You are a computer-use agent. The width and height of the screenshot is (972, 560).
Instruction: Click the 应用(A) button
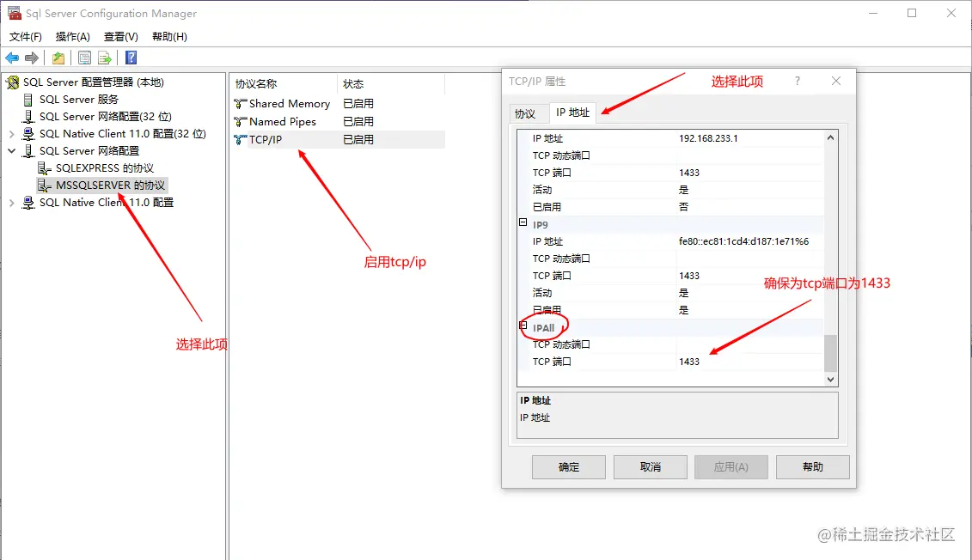click(731, 467)
